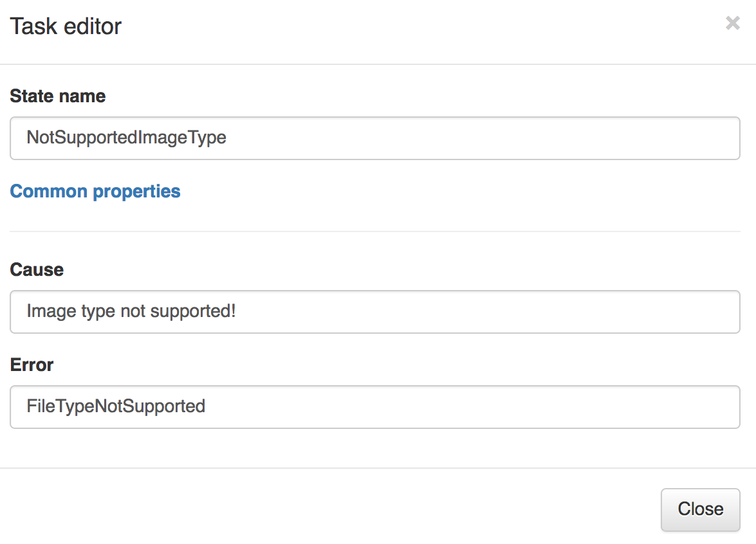This screenshot has height=544, width=756.
Task: Activate the field under the Cause heading
Action: click(375, 311)
